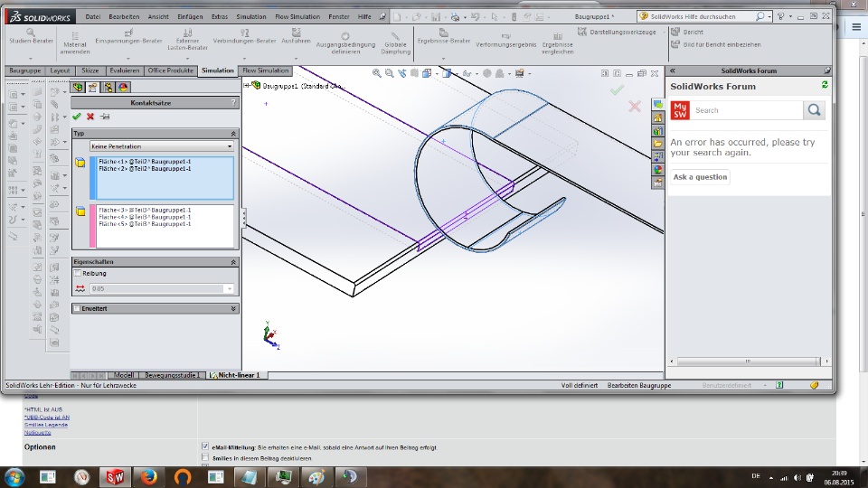Click the Ergebnisse vergleichen button
This screenshot has width=868, height=488.
coord(558,43)
